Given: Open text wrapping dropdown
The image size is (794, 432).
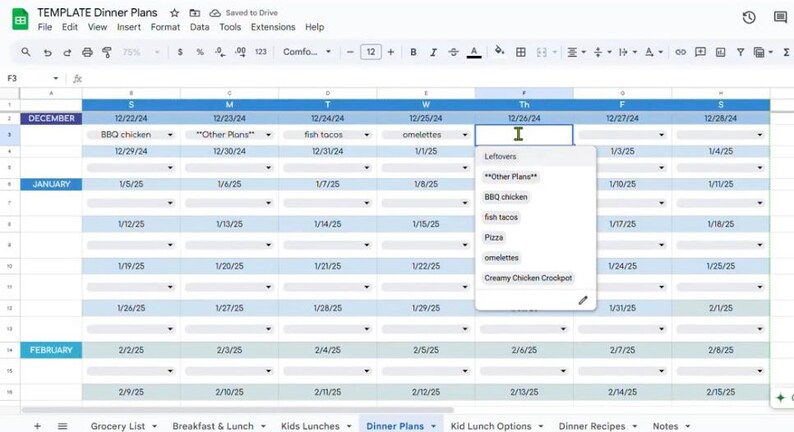Looking at the screenshot, I should pos(627,52).
